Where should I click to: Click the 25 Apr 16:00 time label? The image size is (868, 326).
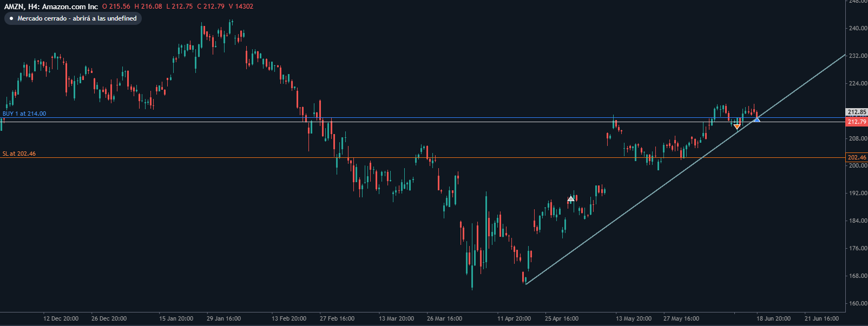tap(562, 318)
